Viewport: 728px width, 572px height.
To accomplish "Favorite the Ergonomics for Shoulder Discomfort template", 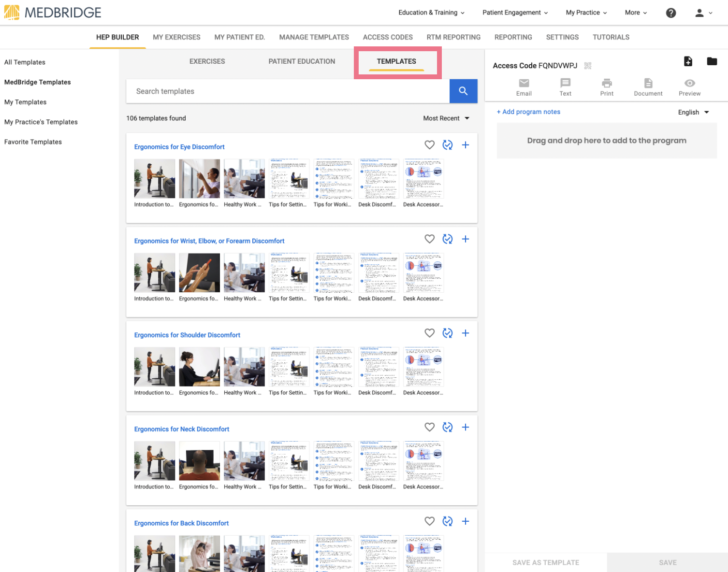I will 429,333.
